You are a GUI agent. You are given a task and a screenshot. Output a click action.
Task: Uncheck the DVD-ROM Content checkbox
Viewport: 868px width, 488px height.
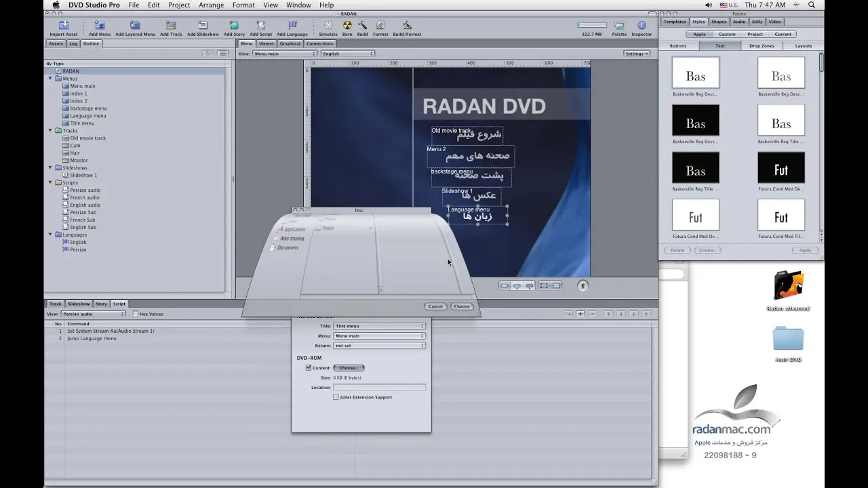309,367
